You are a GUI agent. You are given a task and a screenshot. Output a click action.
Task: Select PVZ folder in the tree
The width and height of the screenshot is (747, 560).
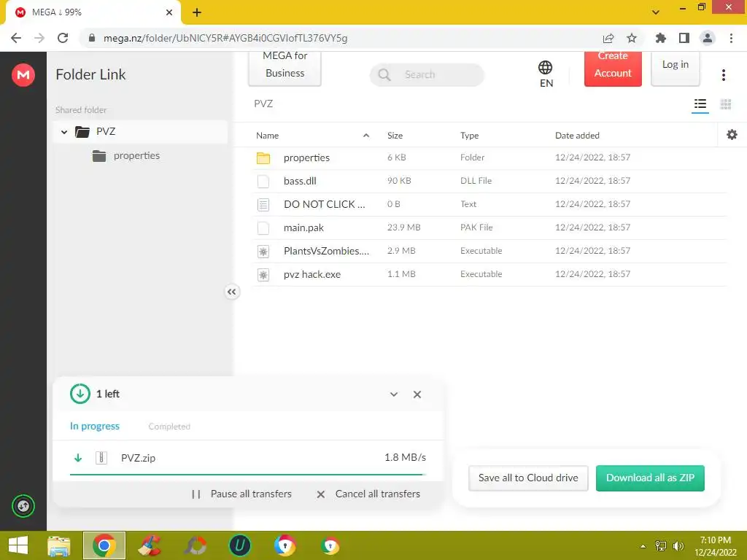pyautogui.click(x=141, y=131)
